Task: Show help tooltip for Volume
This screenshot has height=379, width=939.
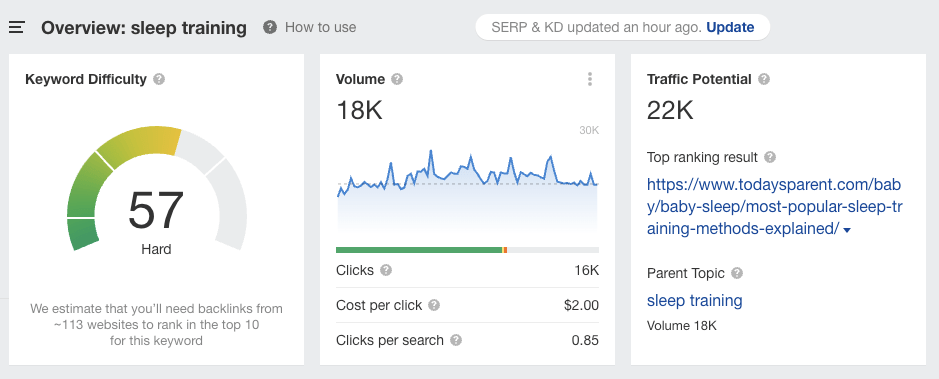Action: tap(397, 79)
